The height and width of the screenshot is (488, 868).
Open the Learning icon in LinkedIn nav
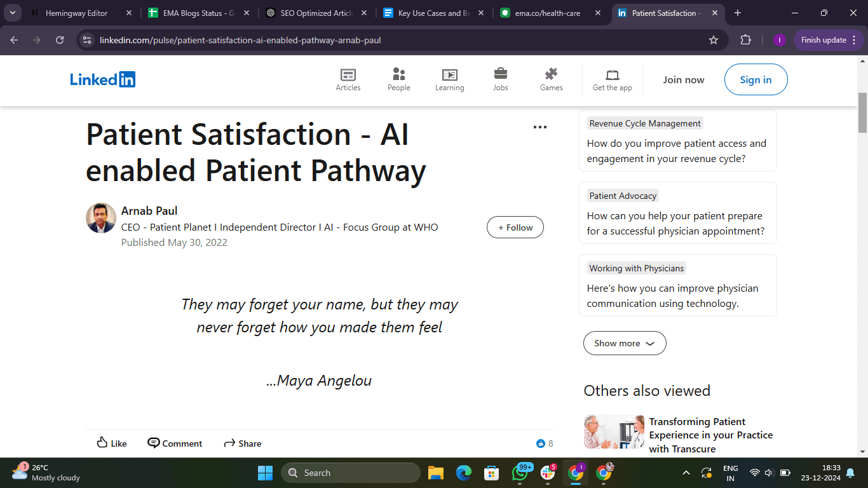pos(450,74)
